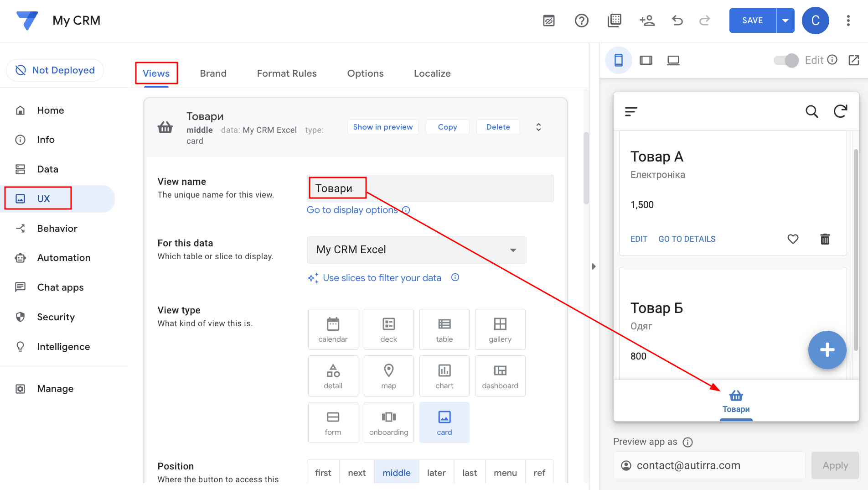Redo the last change
Image resolution: width=868 pixels, height=490 pixels.
point(705,21)
